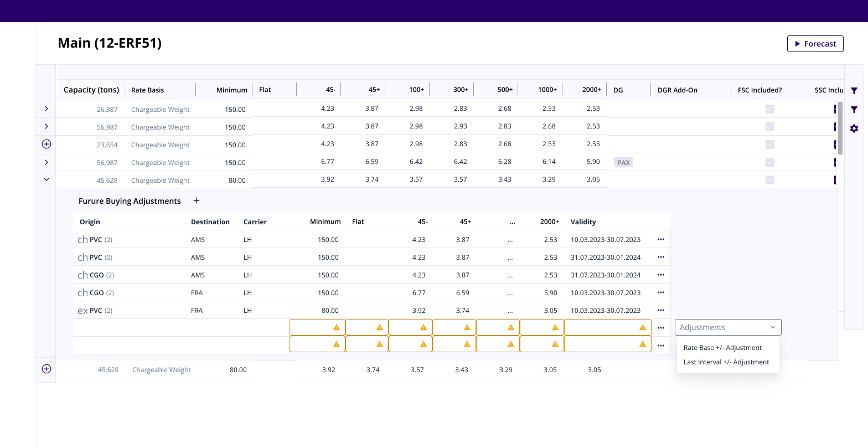Click the Carrier header in adjustments table

point(255,222)
